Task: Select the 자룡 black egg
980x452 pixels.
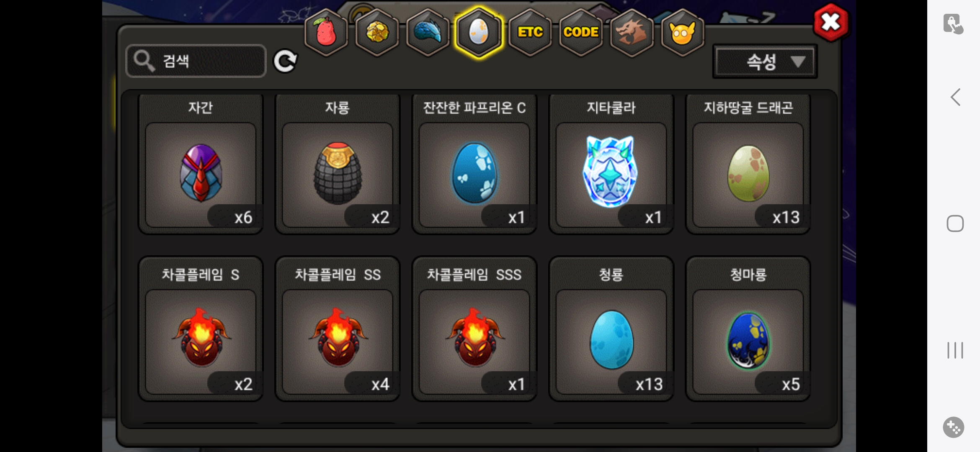Action: [338, 164]
